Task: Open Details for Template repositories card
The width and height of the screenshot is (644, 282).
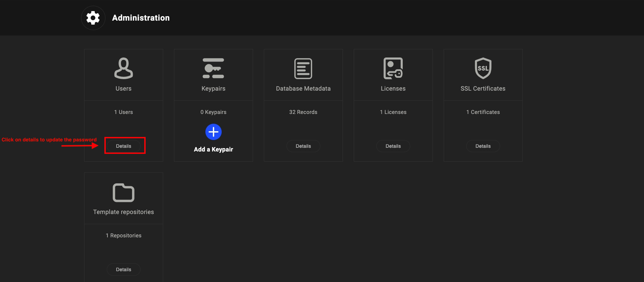Action: coord(124,269)
